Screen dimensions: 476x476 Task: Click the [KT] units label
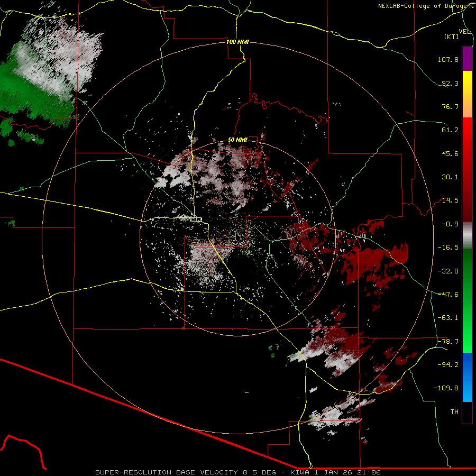click(x=452, y=36)
